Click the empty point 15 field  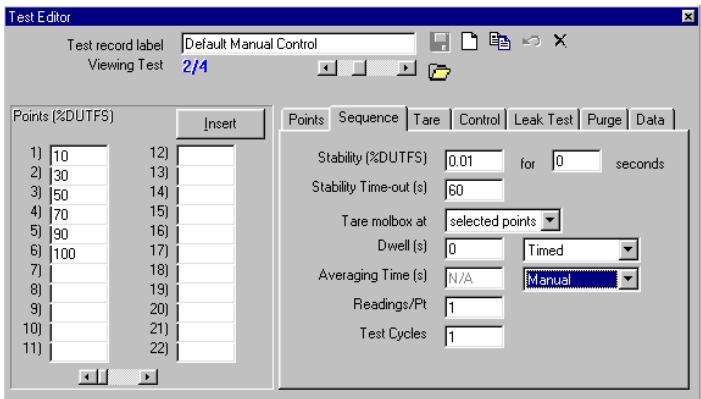pyautogui.click(x=206, y=214)
